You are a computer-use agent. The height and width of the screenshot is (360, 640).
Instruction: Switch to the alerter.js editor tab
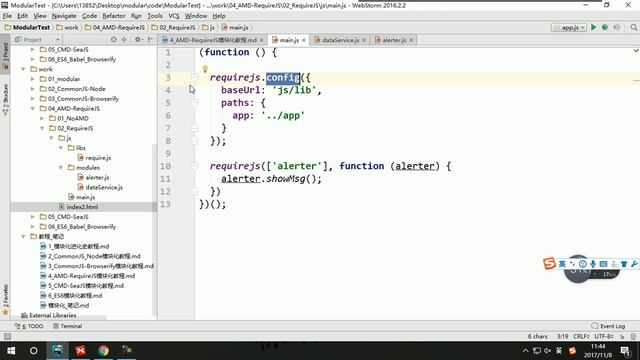pyautogui.click(x=393, y=40)
